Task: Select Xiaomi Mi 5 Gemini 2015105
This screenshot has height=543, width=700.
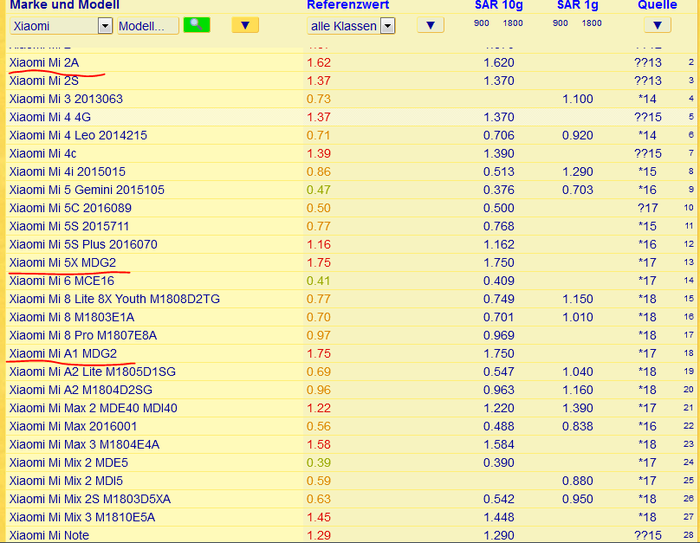Action: click(87, 190)
